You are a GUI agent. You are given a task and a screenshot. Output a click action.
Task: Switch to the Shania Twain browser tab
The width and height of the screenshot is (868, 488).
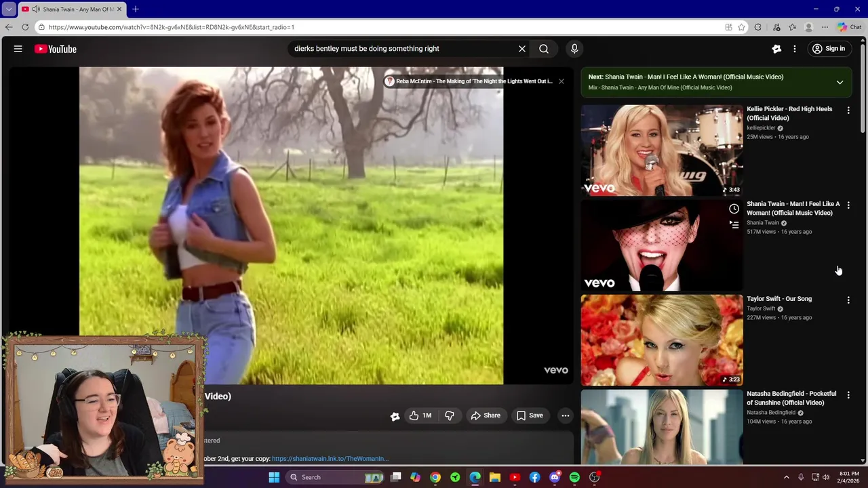point(73,9)
